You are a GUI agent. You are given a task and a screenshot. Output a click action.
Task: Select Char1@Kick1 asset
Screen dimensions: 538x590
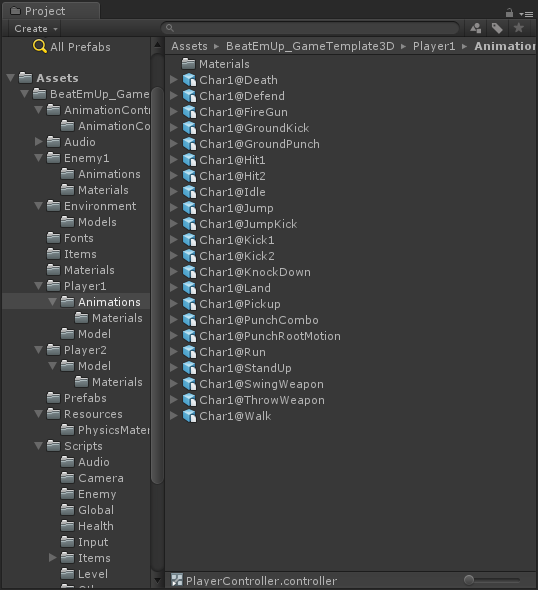tap(237, 240)
